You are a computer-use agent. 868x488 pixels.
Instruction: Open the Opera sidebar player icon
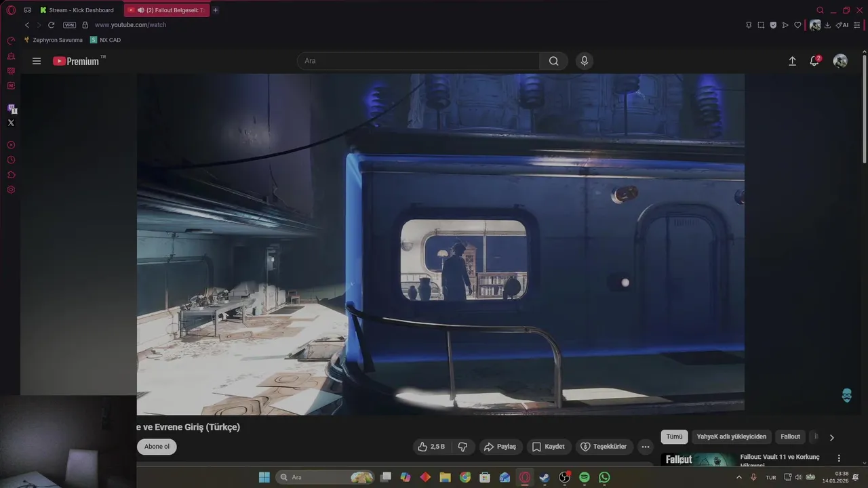tap(11, 145)
